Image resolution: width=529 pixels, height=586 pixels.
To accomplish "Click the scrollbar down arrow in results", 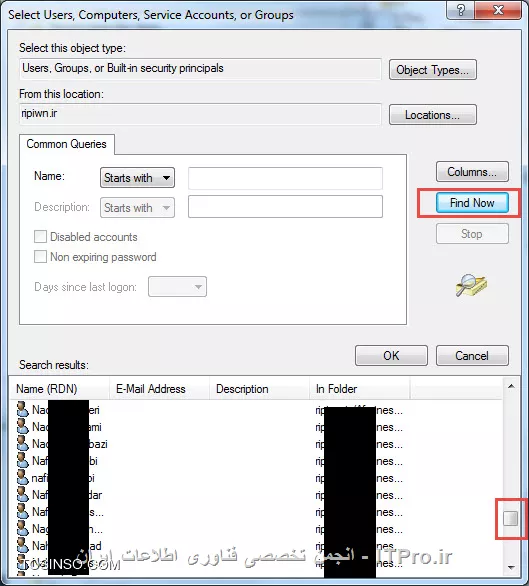I will 511,568.
